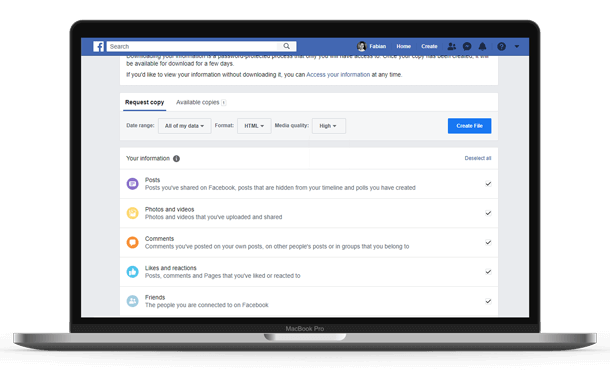Click Fabian's profile picture

coord(361,46)
